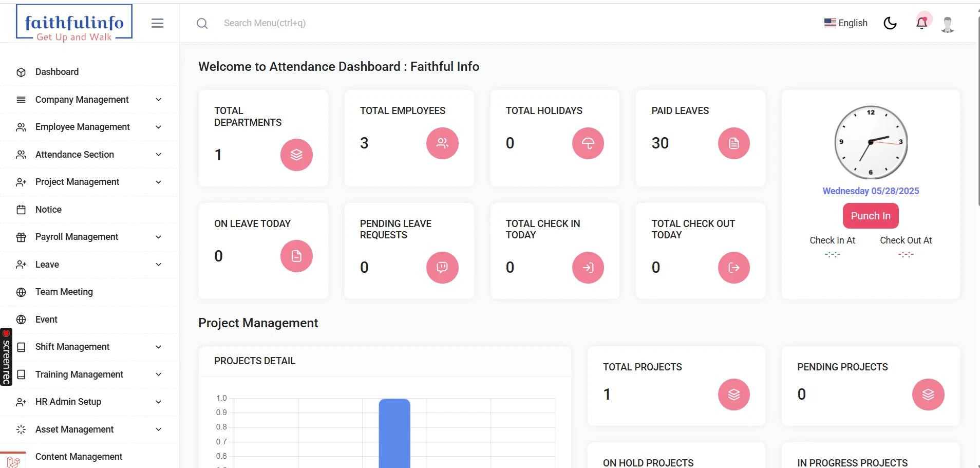The width and height of the screenshot is (980, 468).
Task: Click the search magnifier icon
Action: pyautogui.click(x=202, y=23)
